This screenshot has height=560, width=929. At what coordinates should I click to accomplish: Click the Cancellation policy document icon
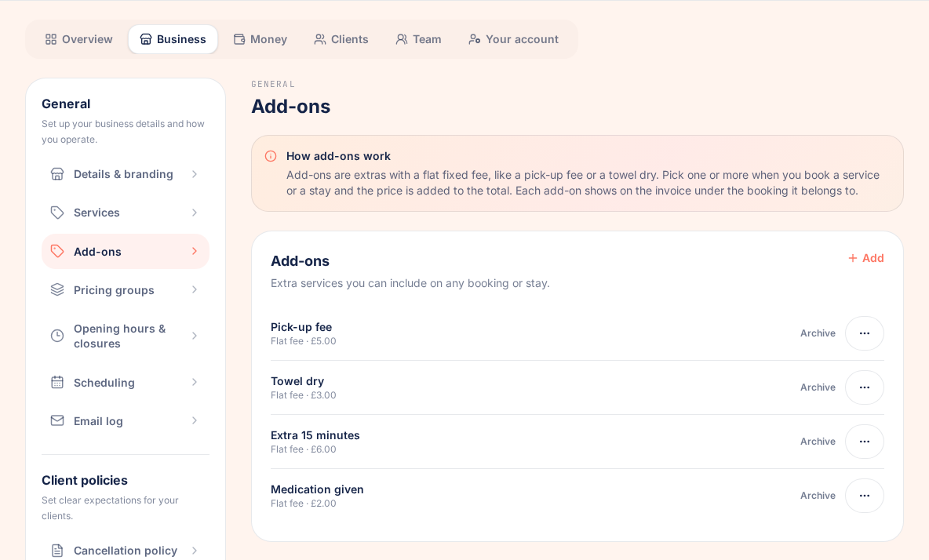pos(56,551)
